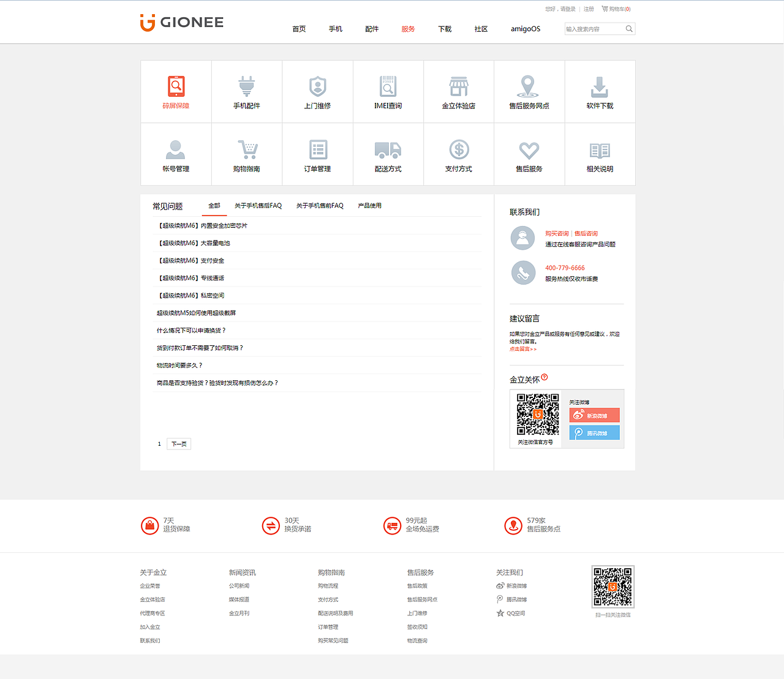Viewport: 784px width, 679px height.
Task: Click the 30天换货承诺 exchange icon
Action: click(x=271, y=525)
